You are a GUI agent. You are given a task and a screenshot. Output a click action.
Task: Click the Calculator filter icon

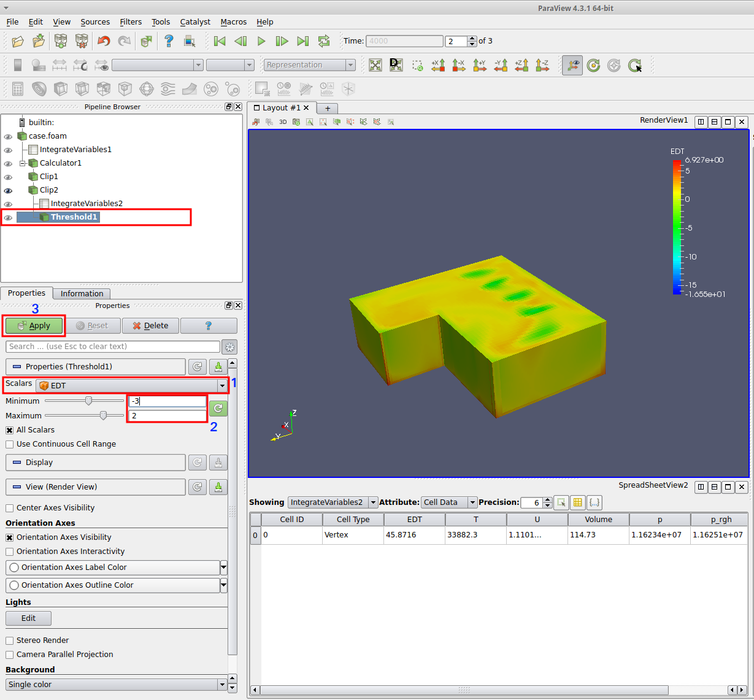click(x=18, y=89)
